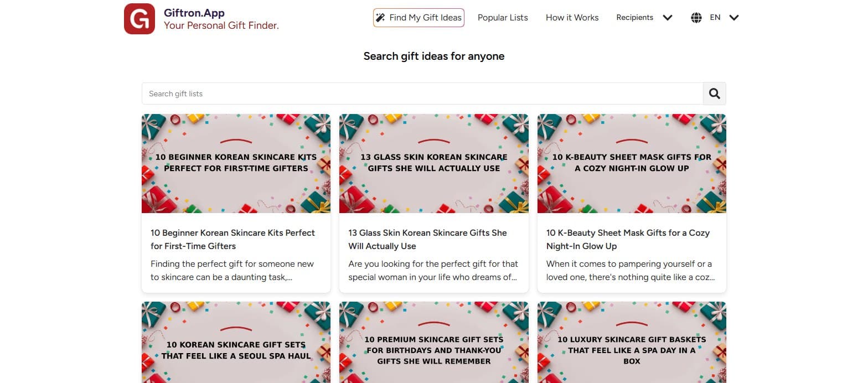Click the Glass Skin Korean Skincare banner image

point(434,163)
